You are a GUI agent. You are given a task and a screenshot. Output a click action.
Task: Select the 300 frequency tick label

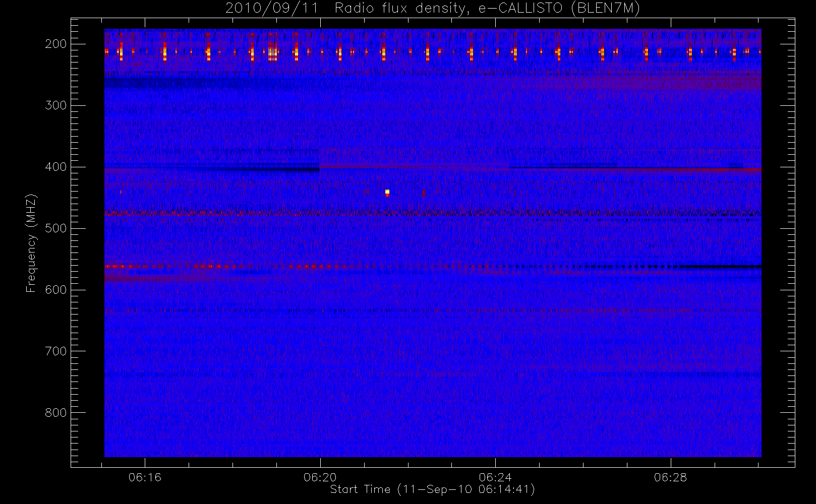(x=55, y=105)
